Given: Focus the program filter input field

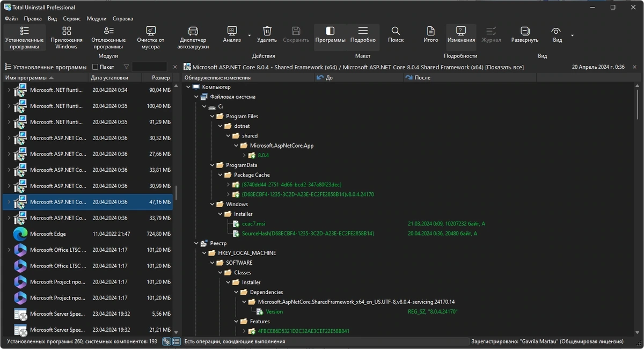Looking at the screenshot, I should coord(149,67).
